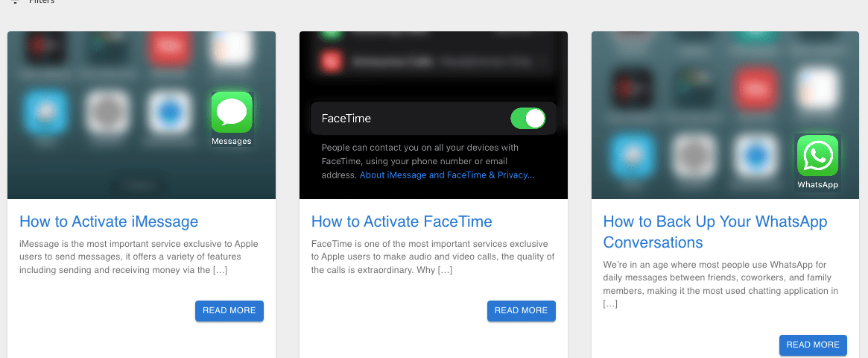Click About iMessage and FaceTime & Privacy link
This screenshot has height=358, width=868.
click(x=447, y=175)
